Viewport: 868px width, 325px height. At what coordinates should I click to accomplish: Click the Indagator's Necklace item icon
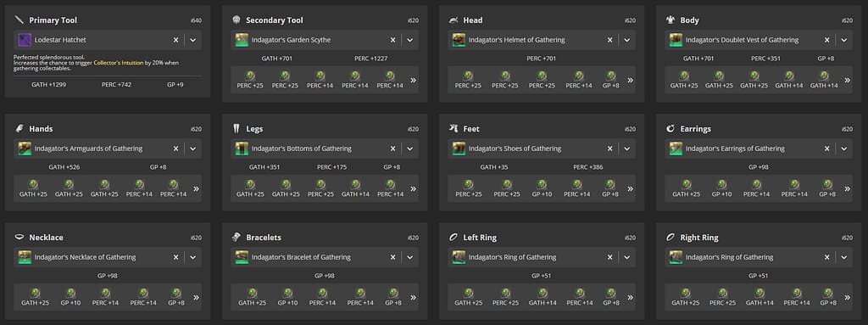tap(25, 257)
